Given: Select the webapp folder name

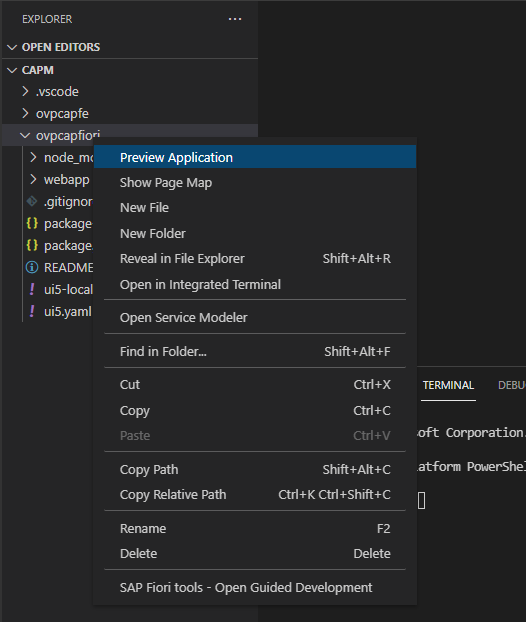Looking at the screenshot, I should point(67,180).
